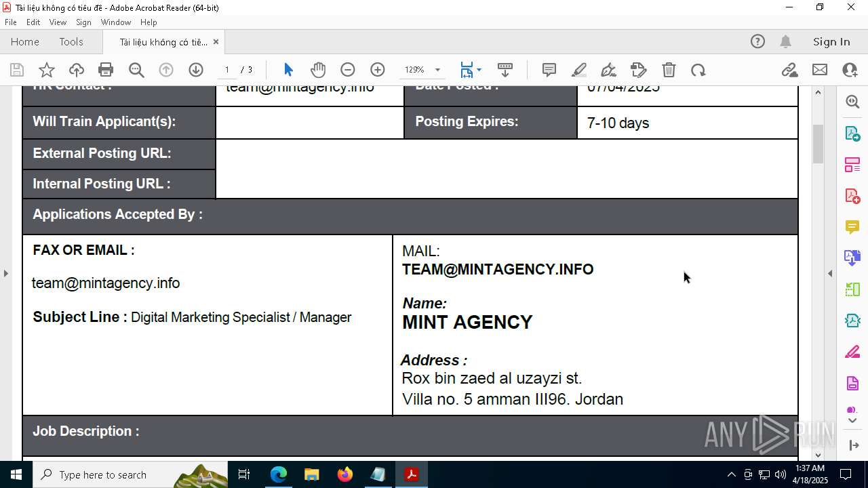The image size is (868, 488).
Task: Send file by email envelope
Action: point(820,70)
